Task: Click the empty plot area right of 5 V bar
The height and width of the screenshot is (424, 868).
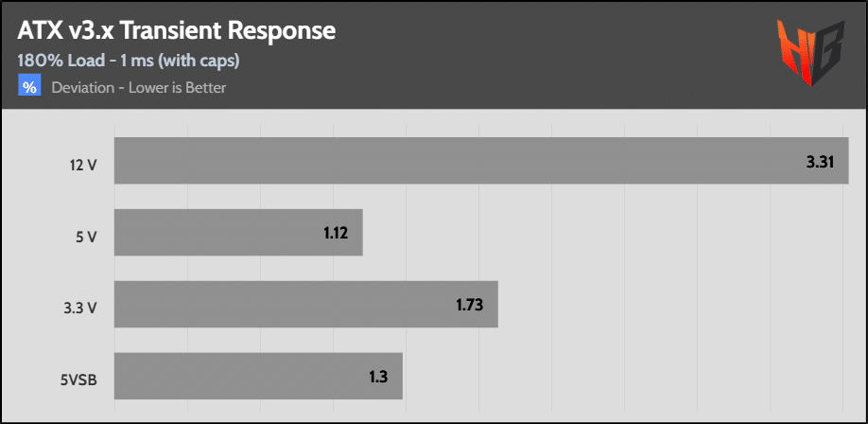Action: (x=605, y=233)
